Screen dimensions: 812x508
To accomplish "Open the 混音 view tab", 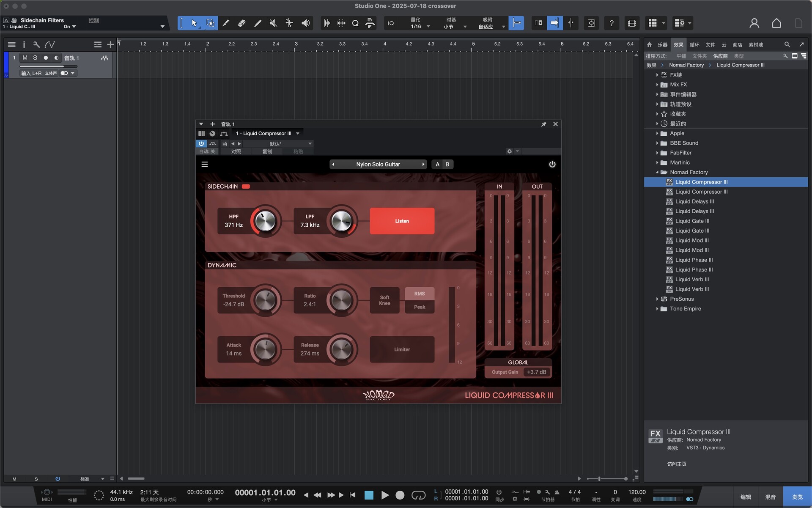I will click(771, 497).
